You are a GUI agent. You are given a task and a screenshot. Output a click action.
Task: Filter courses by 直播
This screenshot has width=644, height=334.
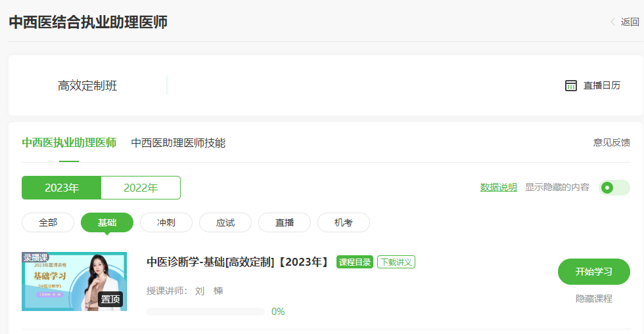click(285, 222)
